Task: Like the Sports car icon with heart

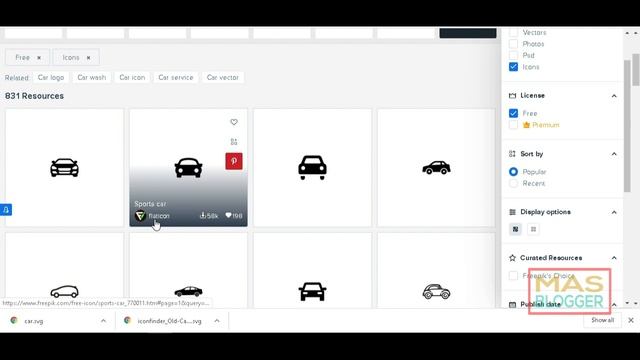Action: point(234,122)
